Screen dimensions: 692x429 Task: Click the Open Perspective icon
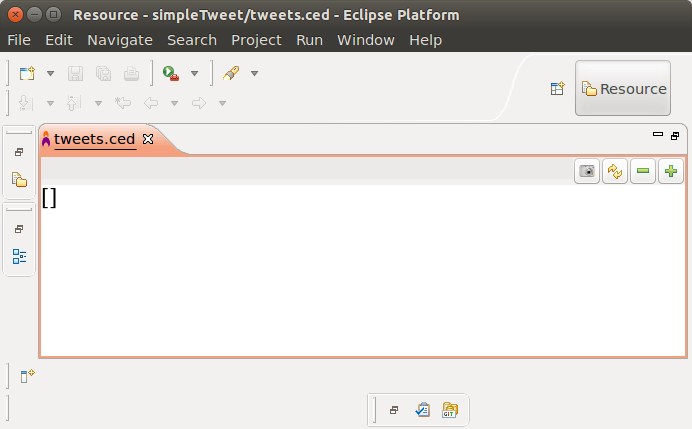pos(558,89)
